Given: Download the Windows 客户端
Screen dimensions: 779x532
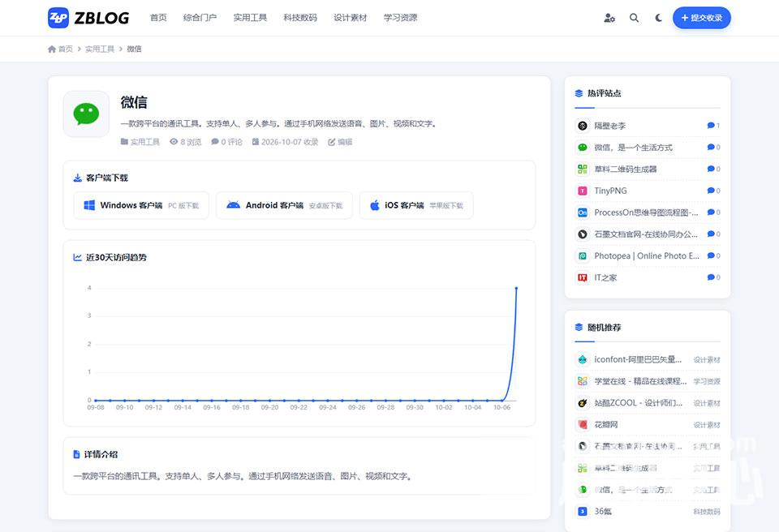Looking at the screenshot, I should pyautogui.click(x=141, y=205).
